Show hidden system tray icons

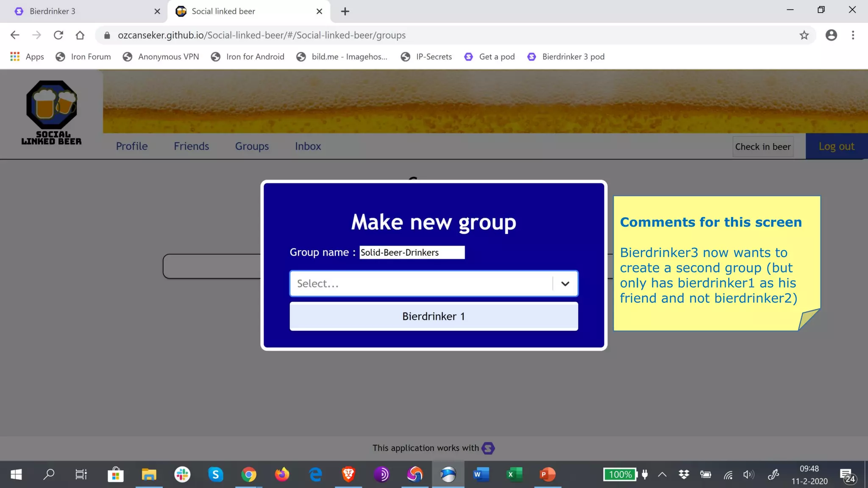coord(662,474)
